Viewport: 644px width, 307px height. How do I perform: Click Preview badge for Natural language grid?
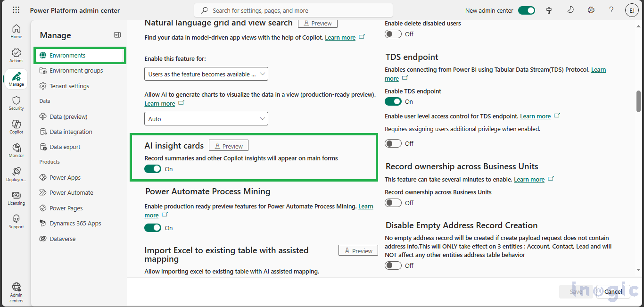pyautogui.click(x=318, y=23)
